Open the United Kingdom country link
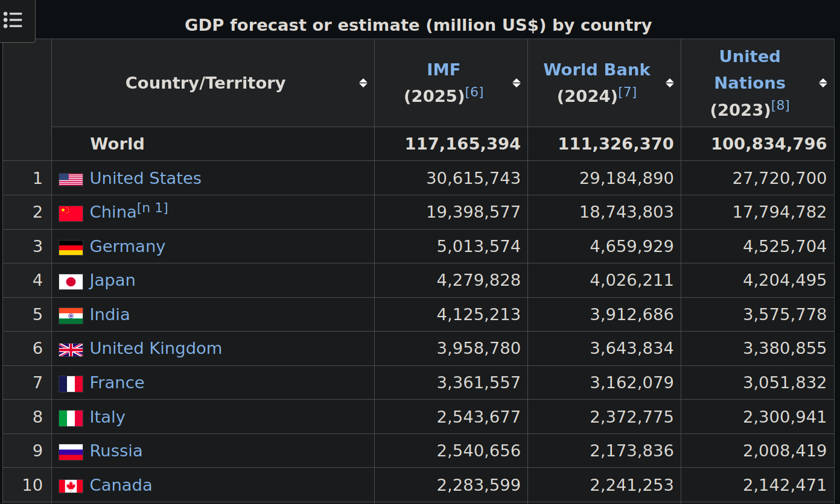Screen dimensions: 840x504 (x=156, y=348)
